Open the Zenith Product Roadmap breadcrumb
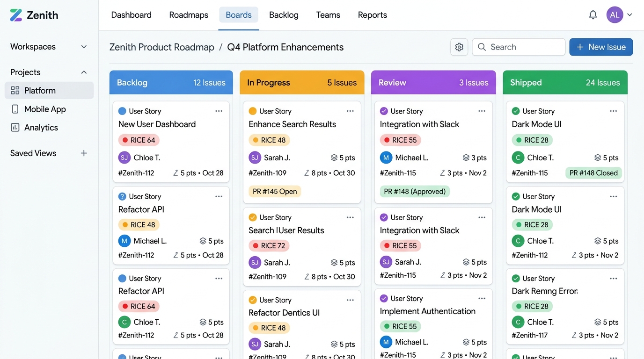 162,47
